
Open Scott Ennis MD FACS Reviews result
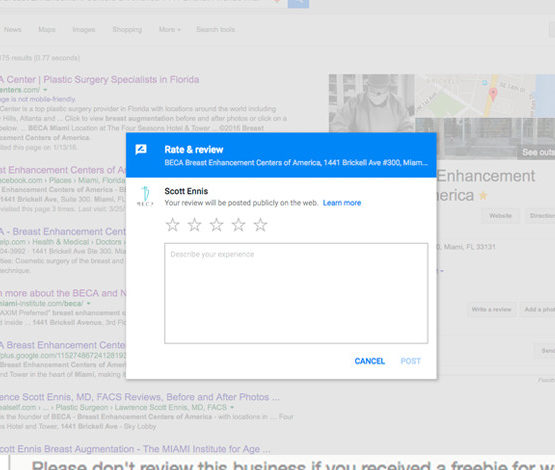(x=140, y=397)
